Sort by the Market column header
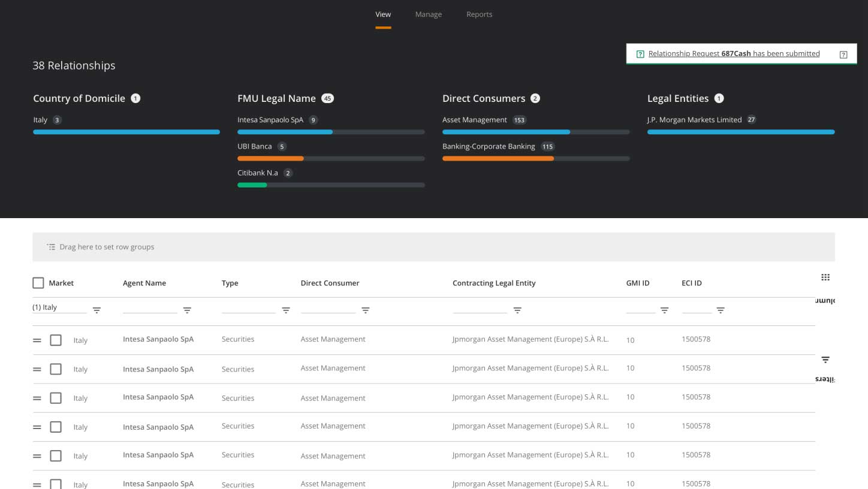868x489 pixels. point(61,283)
